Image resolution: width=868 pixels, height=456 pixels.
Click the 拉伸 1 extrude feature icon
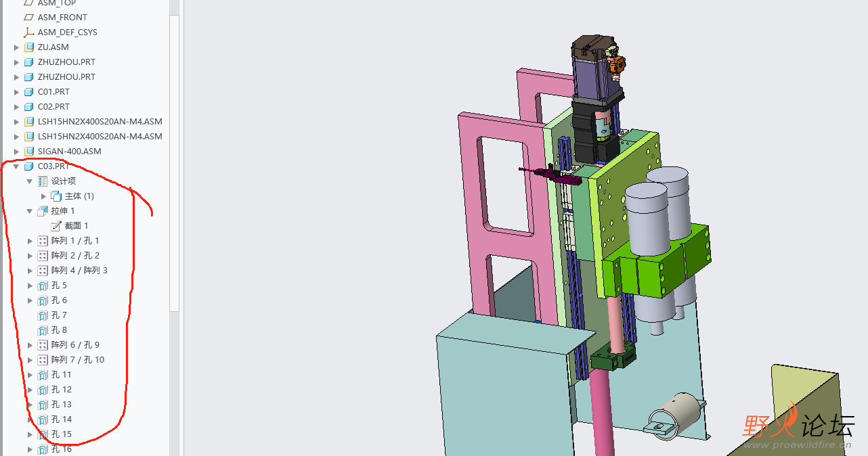pos(43,211)
